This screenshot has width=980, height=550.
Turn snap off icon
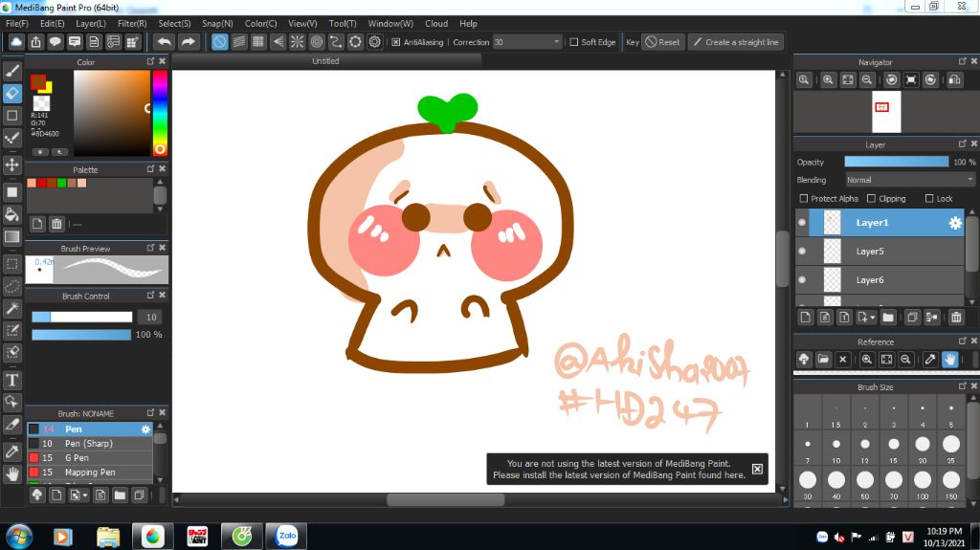click(219, 42)
